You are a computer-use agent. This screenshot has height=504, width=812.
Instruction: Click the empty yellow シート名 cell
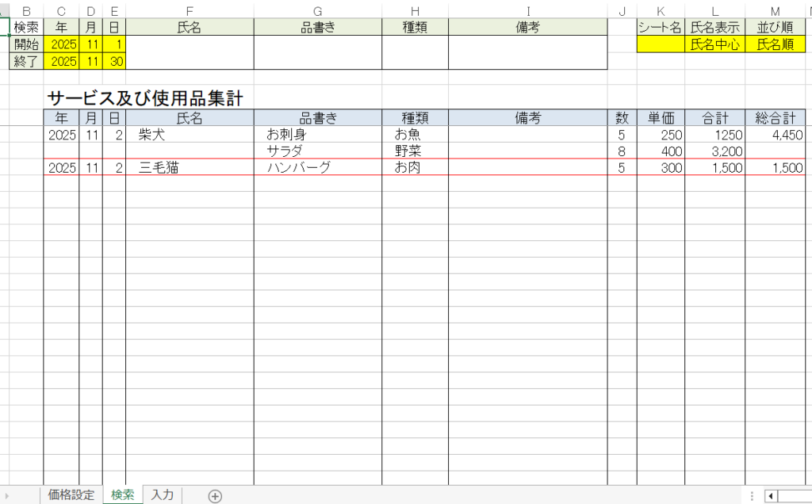click(x=661, y=44)
